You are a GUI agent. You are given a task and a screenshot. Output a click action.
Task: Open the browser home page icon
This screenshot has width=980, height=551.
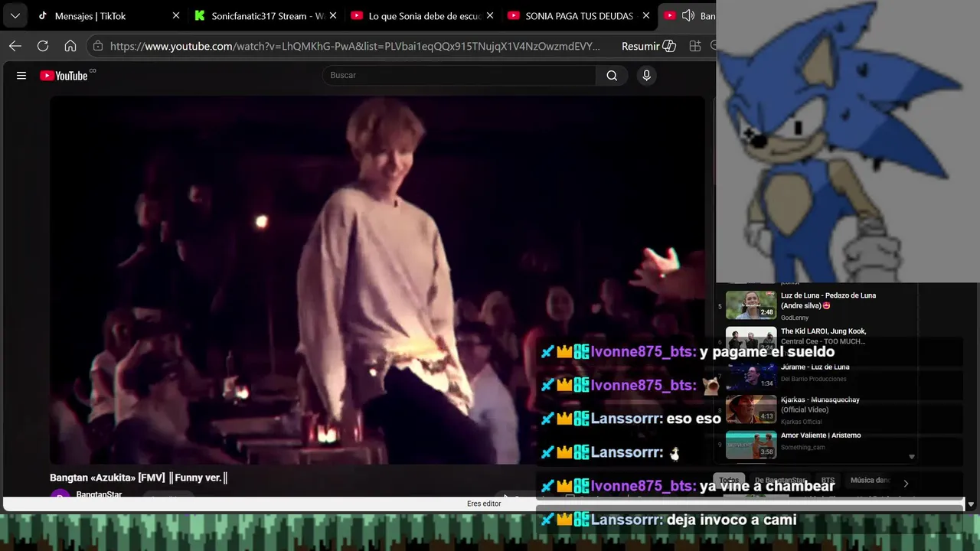tap(70, 46)
